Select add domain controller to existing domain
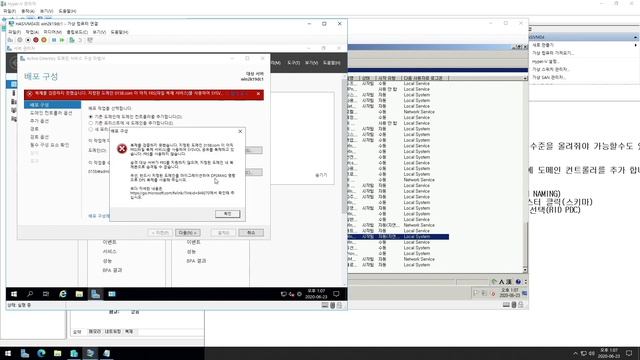Screen dimensions: 640x360 point(91,117)
